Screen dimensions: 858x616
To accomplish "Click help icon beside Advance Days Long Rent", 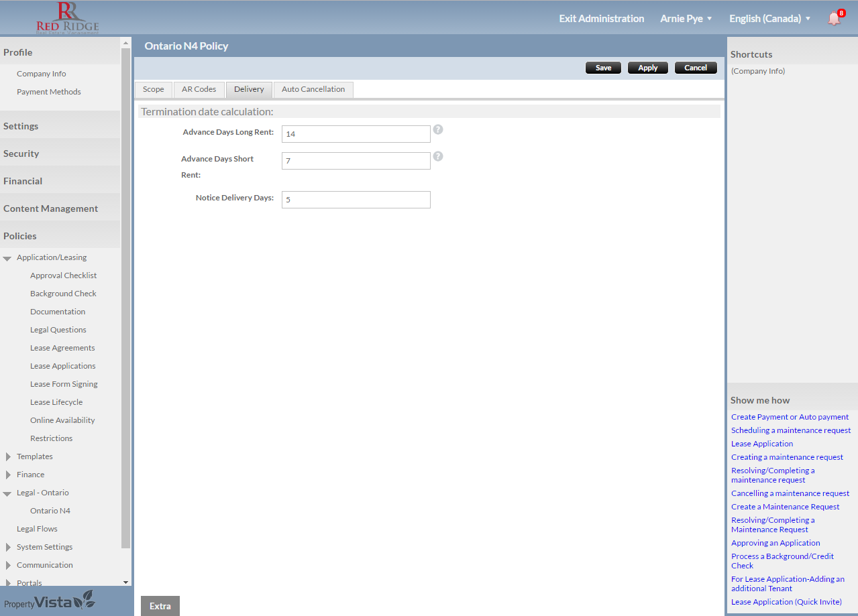I will [438, 129].
